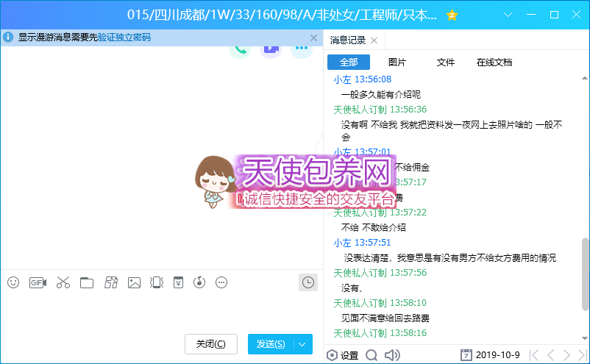Screen dimensions: 590x364
Task: Click the 发送(S) button
Action: point(271,344)
